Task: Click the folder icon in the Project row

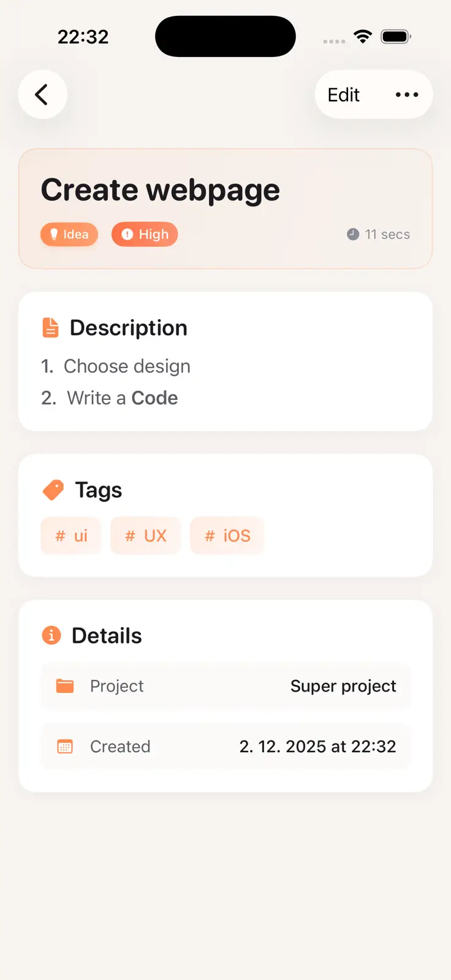Action: 64,685
